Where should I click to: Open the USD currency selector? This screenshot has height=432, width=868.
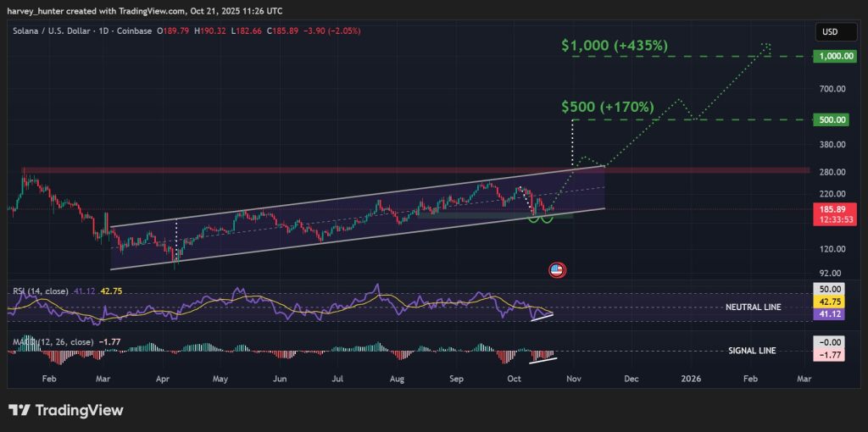[830, 32]
